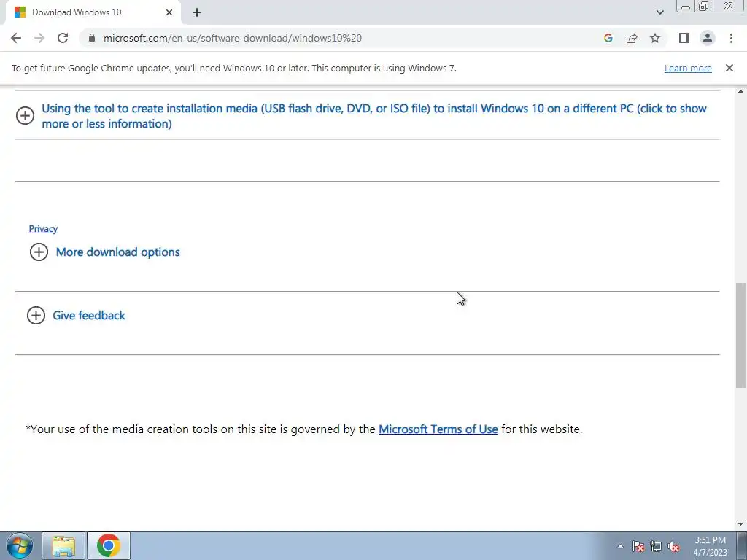
Task: Click the network status tray icon
Action: [x=656, y=546]
